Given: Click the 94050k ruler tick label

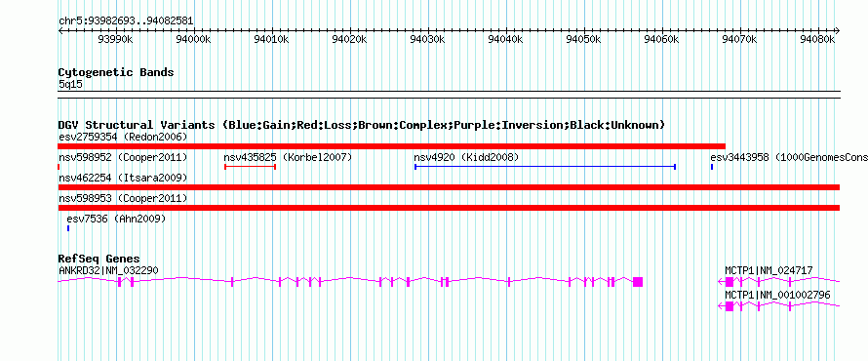Looking at the screenshot, I should click(583, 39).
